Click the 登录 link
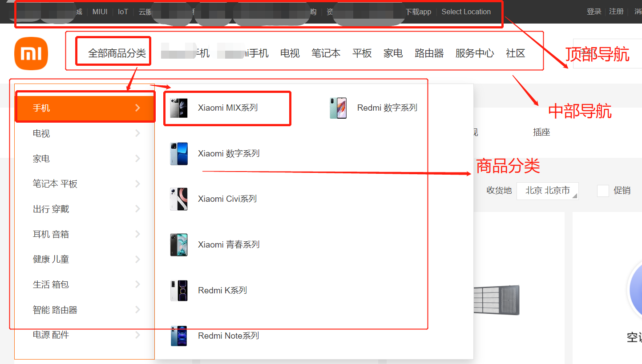 tap(594, 12)
